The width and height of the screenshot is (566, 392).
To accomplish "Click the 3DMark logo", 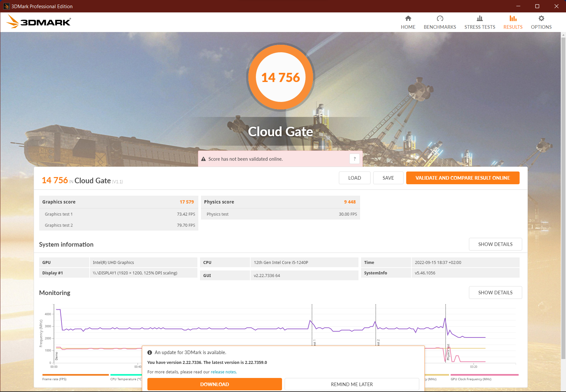I will 39,22.
